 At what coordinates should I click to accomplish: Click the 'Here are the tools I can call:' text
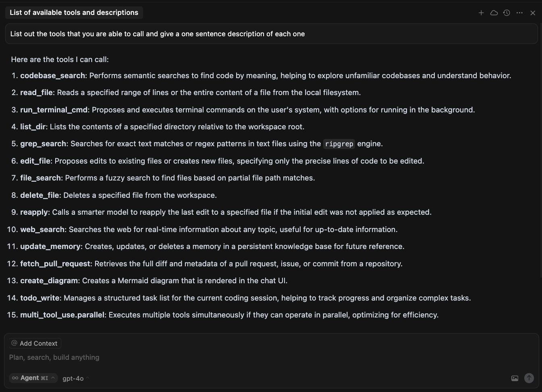[60, 60]
